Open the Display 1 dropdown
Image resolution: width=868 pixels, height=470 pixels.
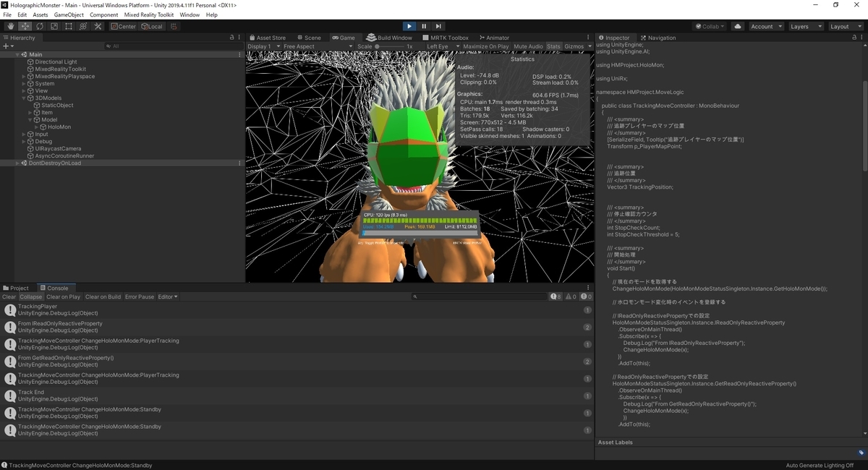pos(263,46)
